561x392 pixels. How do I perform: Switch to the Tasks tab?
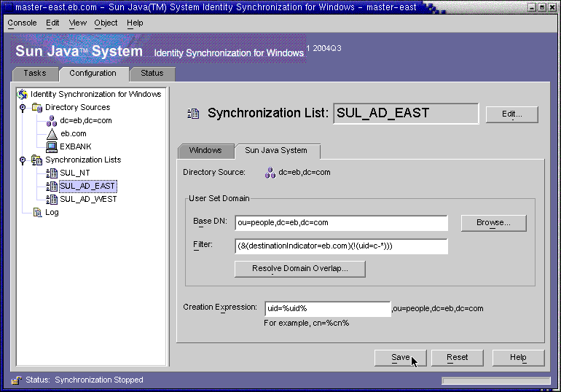tap(35, 74)
